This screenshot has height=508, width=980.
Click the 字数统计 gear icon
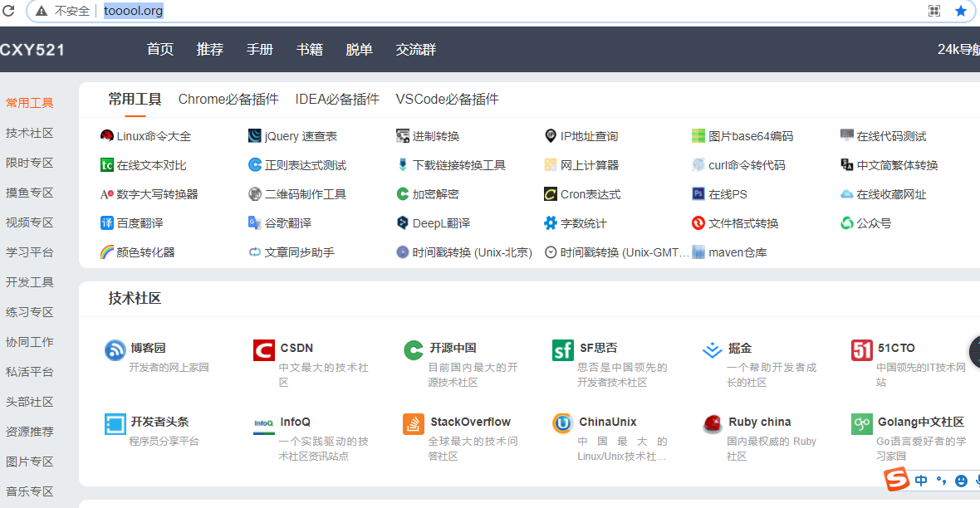coord(551,223)
